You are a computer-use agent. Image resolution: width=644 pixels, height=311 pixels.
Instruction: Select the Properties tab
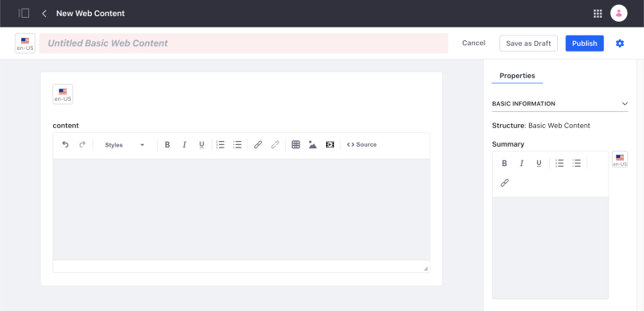(517, 76)
